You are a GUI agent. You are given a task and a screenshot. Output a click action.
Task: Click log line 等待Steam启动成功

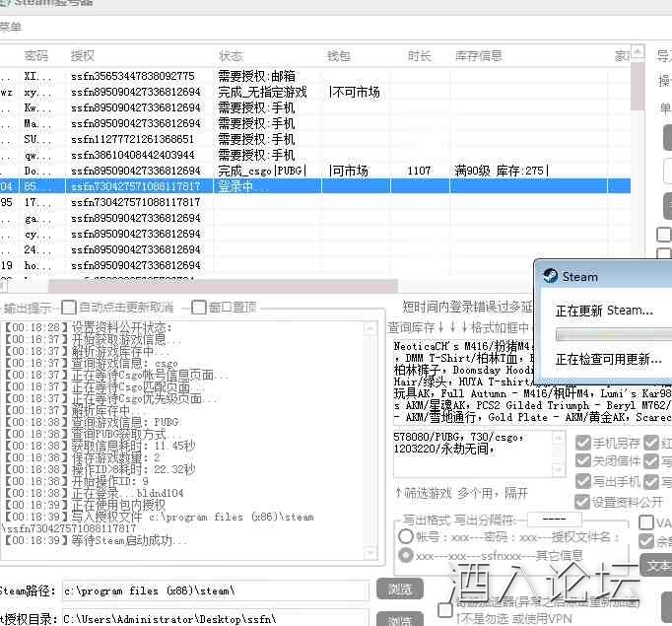(x=96, y=540)
